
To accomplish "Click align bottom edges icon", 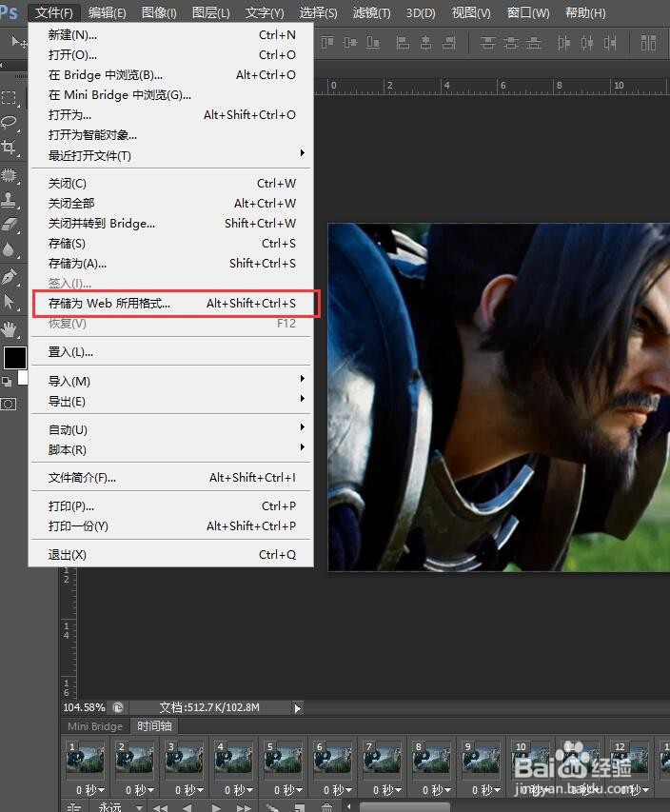I will pos(373,43).
